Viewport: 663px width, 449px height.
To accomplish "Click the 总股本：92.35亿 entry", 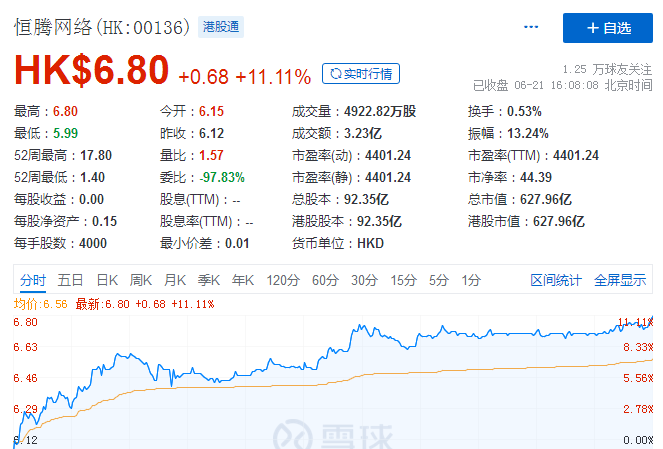I will coord(340,199).
